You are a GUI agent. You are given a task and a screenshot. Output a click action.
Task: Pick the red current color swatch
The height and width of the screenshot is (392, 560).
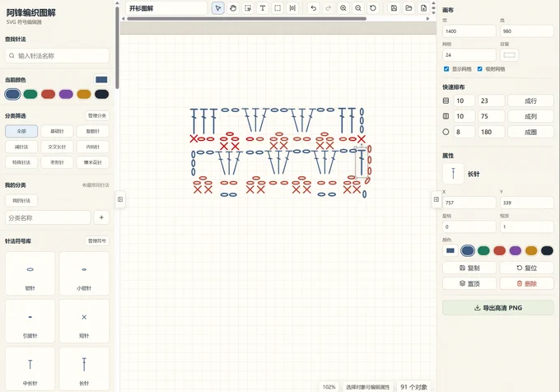pos(49,94)
